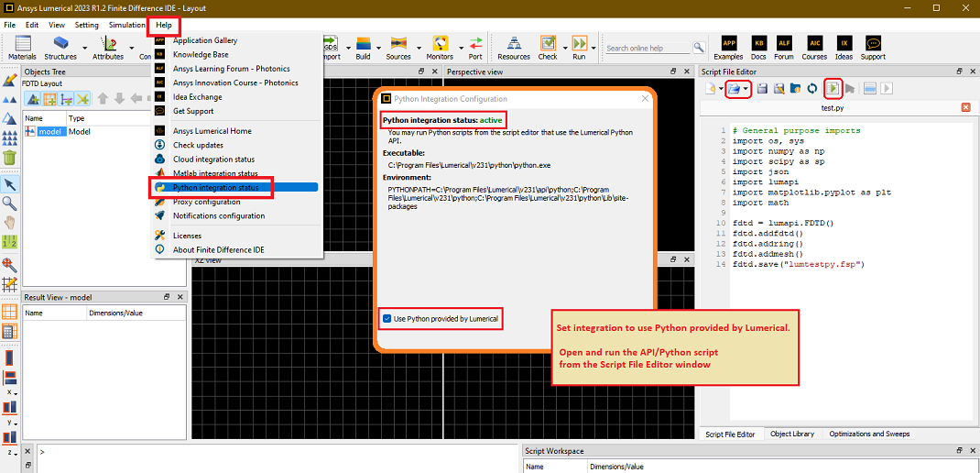
Task: Click the pencil edit icon in left sidebar
Action: point(10,81)
